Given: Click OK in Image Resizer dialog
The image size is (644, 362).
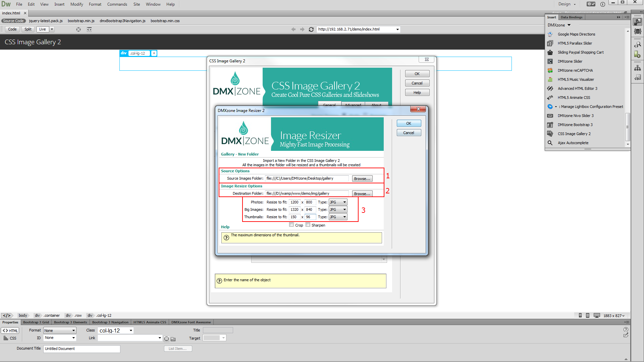Looking at the screenshot, I should coord(409,123).
